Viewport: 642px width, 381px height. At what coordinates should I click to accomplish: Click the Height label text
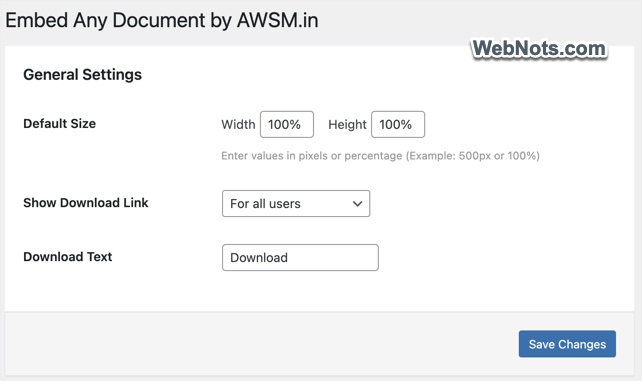click(347, 124)
